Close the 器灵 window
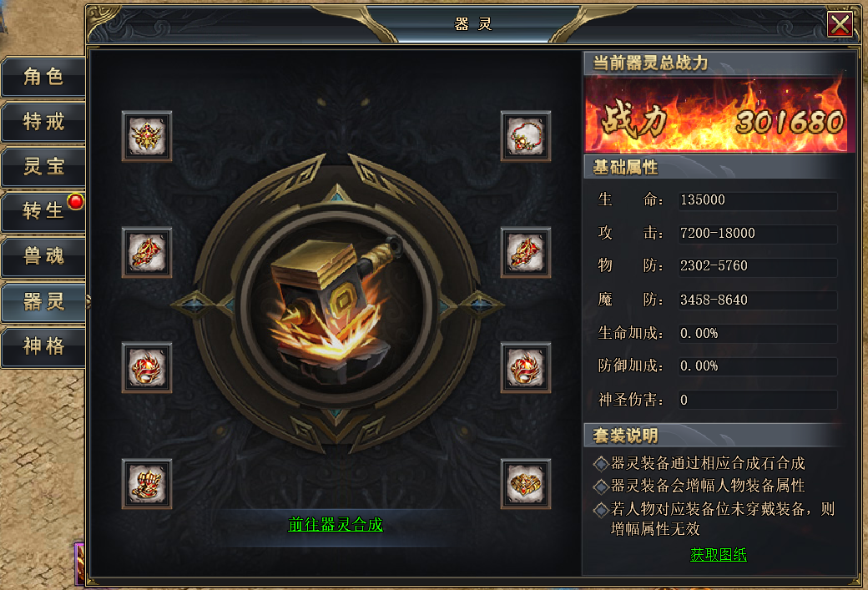Image resolution: width=868 pixels, height=590 pixels. [840, 24]
